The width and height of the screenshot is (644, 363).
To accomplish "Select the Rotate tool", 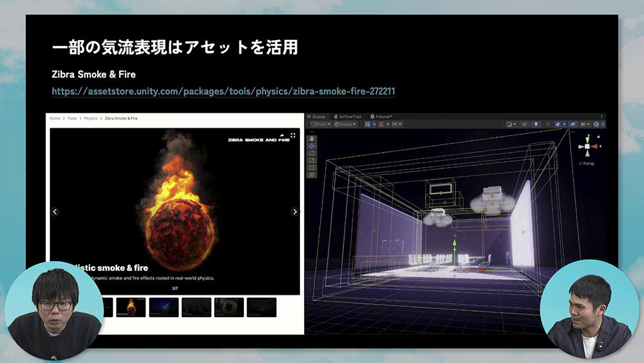I will tap(312, 153).
